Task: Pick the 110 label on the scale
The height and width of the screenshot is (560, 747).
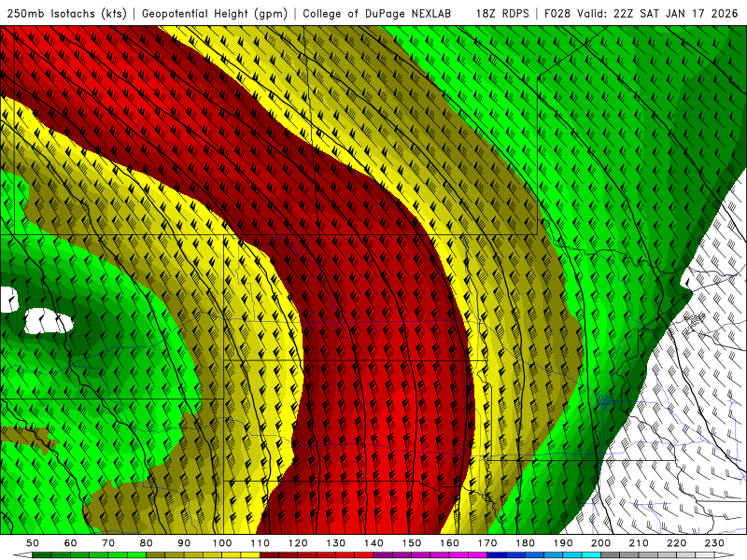Action: (x=261, y=543)
